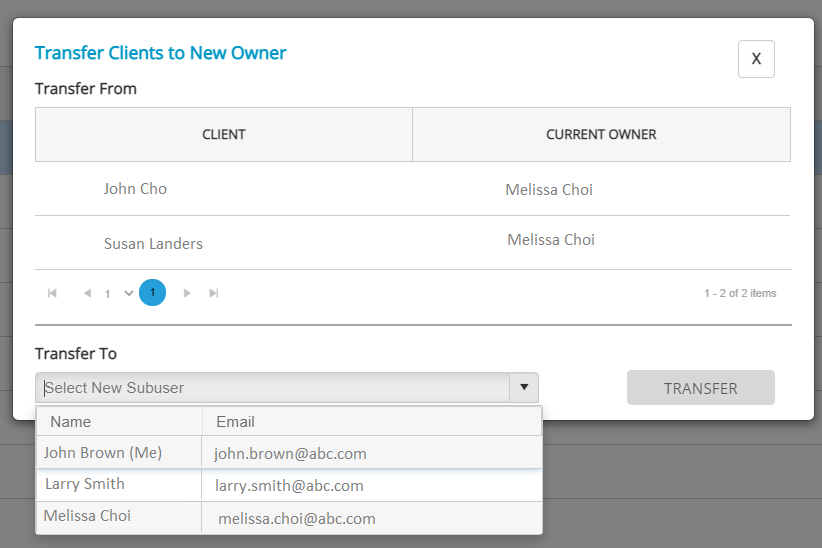Select page 1 blue circle
This screenshot has width=822, height=548.
click(153, 293)
